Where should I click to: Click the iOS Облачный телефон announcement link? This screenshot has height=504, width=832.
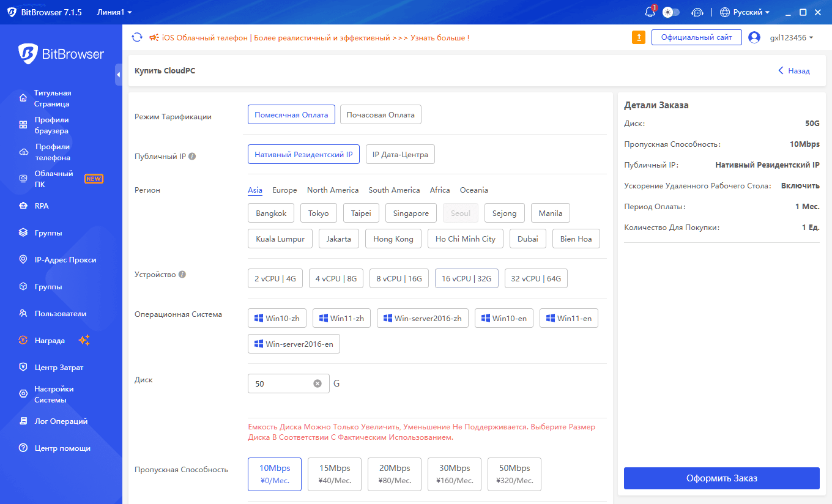pyautogui.click(x=316, y=37)
